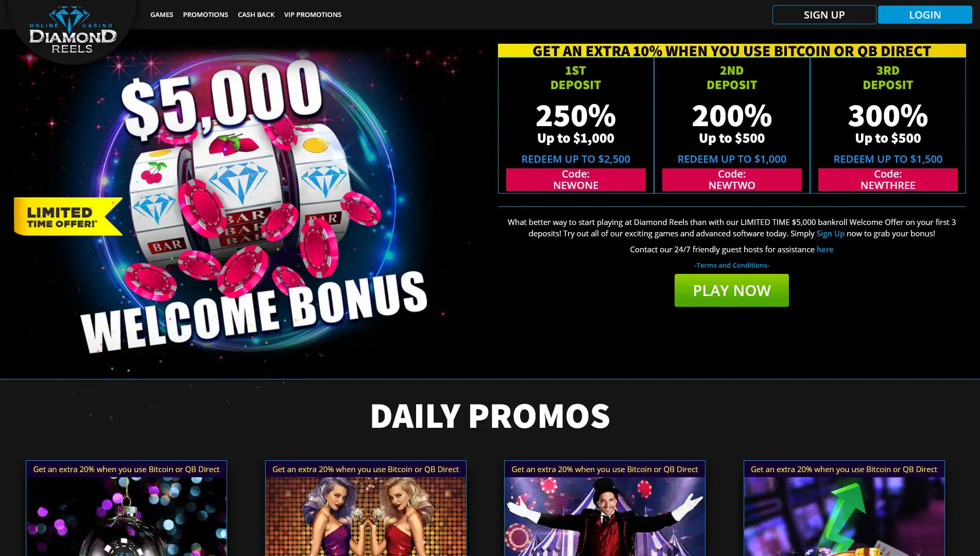This screenshot has height=556, width=980.
Task: Open the green arrow promo card
Action: pos(844,508)
